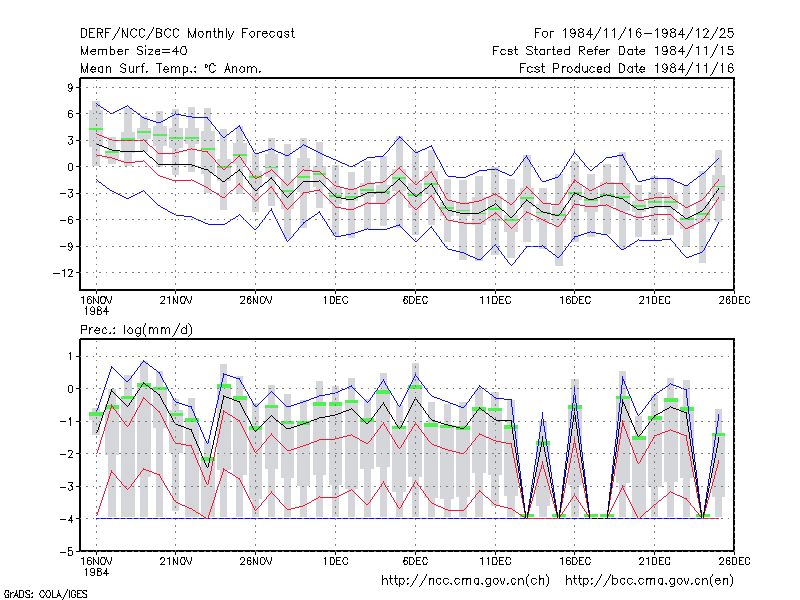The height and width of the screenshot is (600, 800).
Task: Click the Mean Surf. Temp. anomaly label
Action: click(170, 68)
